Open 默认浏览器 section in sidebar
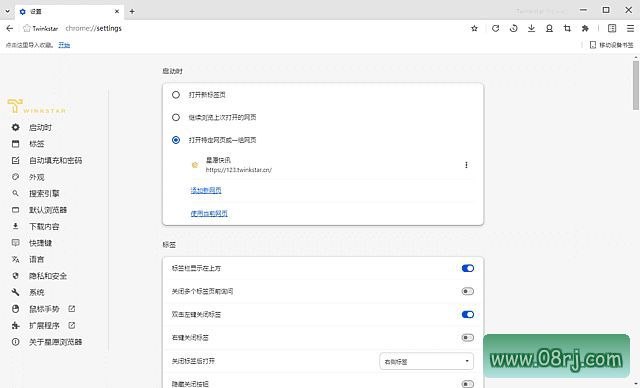 pos(48,210)
